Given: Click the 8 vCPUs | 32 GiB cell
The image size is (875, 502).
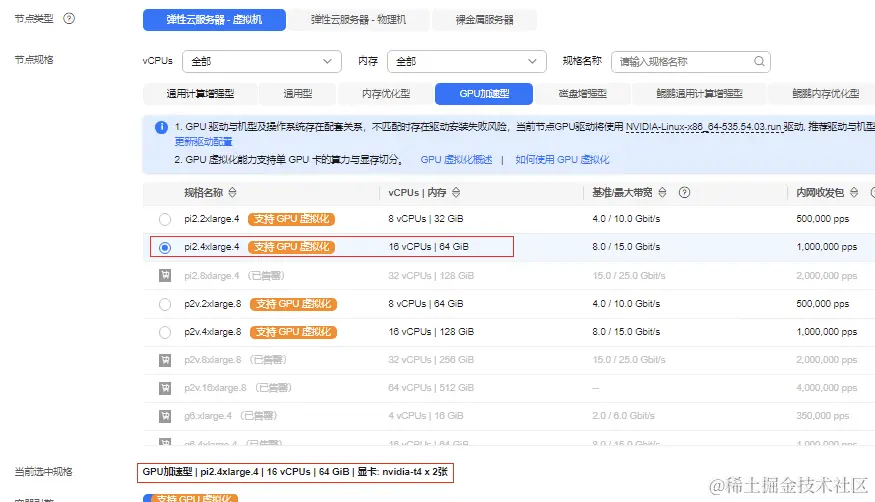Looking at the screenshot, I should click(x=426, y=219).
